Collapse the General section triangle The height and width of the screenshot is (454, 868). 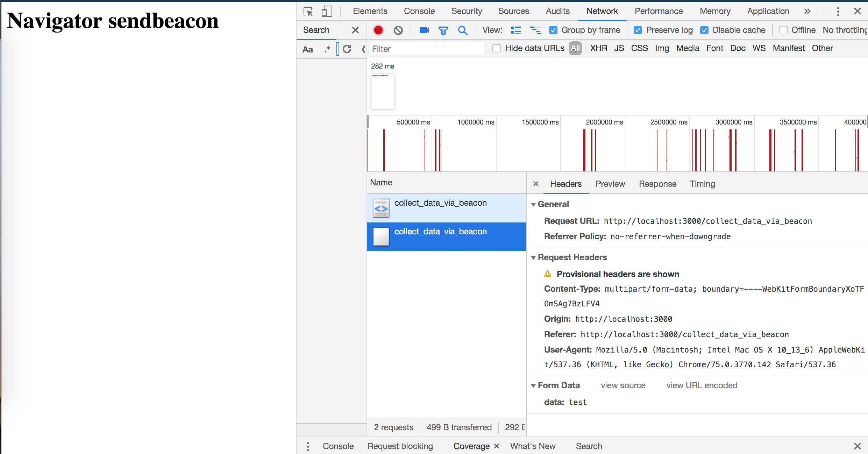[533, 205]
